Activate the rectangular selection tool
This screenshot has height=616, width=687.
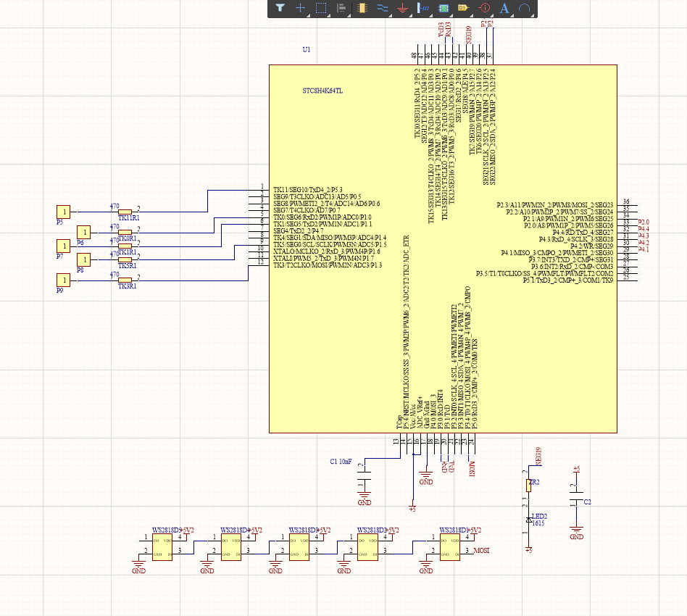321,8
